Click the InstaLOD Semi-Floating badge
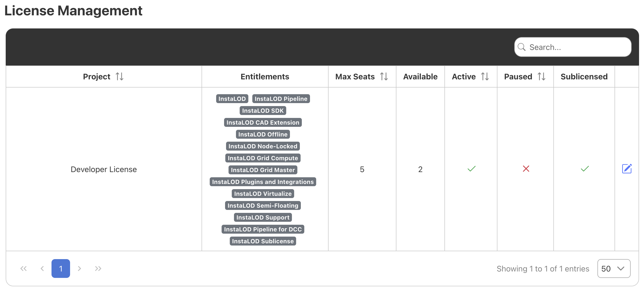 pos(263,205)
